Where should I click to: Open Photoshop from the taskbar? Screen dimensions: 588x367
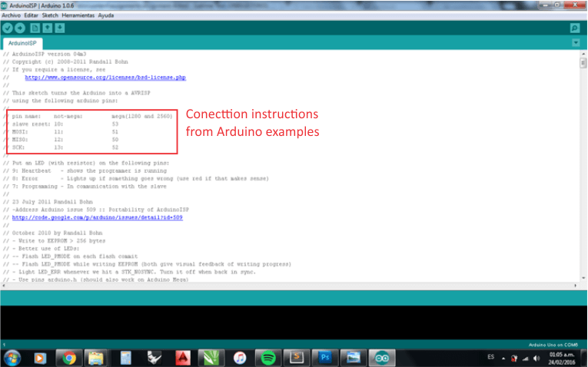point(325,359)
